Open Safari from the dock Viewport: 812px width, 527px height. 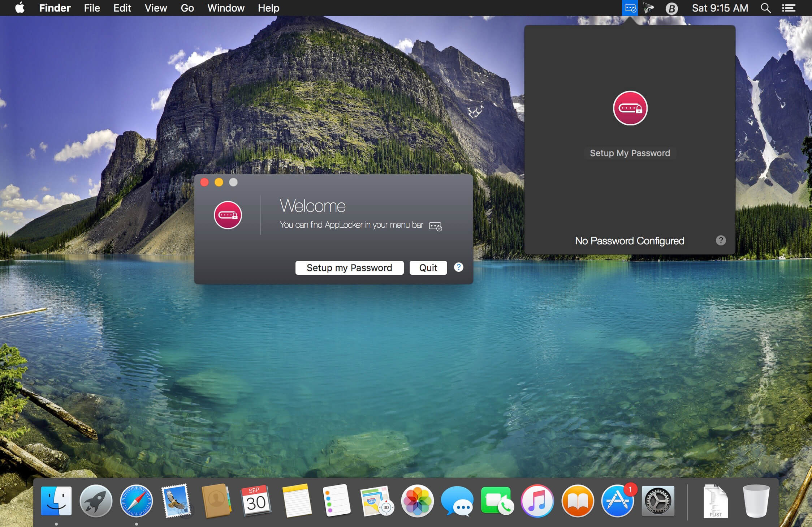tap(136, 501)
